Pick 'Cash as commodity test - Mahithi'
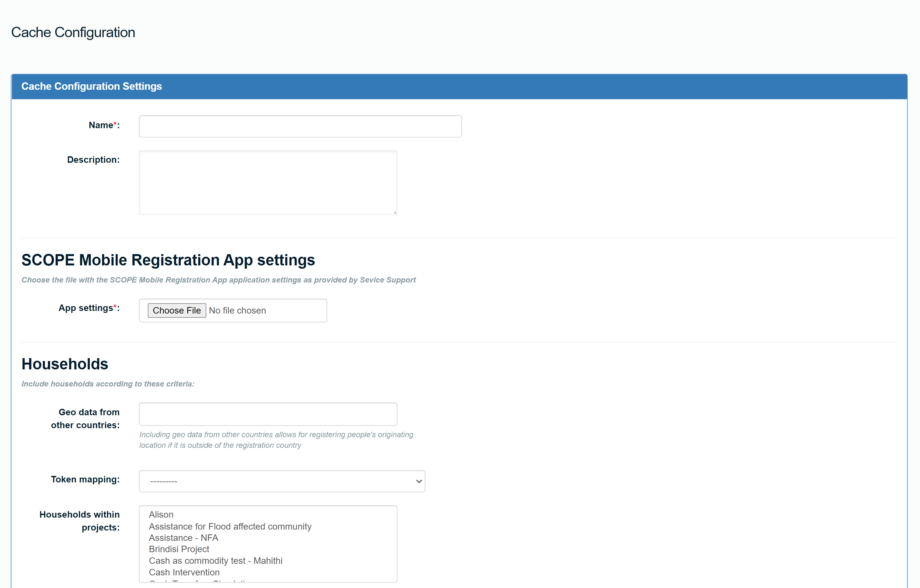The height and width of the screenshot is (588, 920). pyautogui.click(x=215, y=561)
